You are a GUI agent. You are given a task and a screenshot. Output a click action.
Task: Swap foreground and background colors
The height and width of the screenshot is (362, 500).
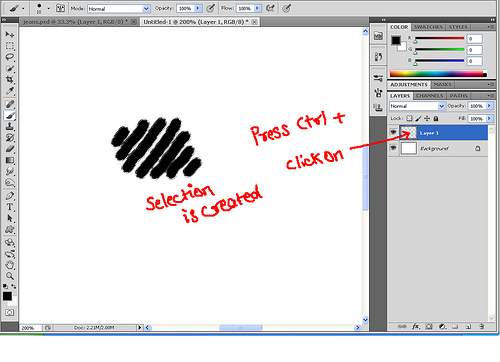point(14,286)
